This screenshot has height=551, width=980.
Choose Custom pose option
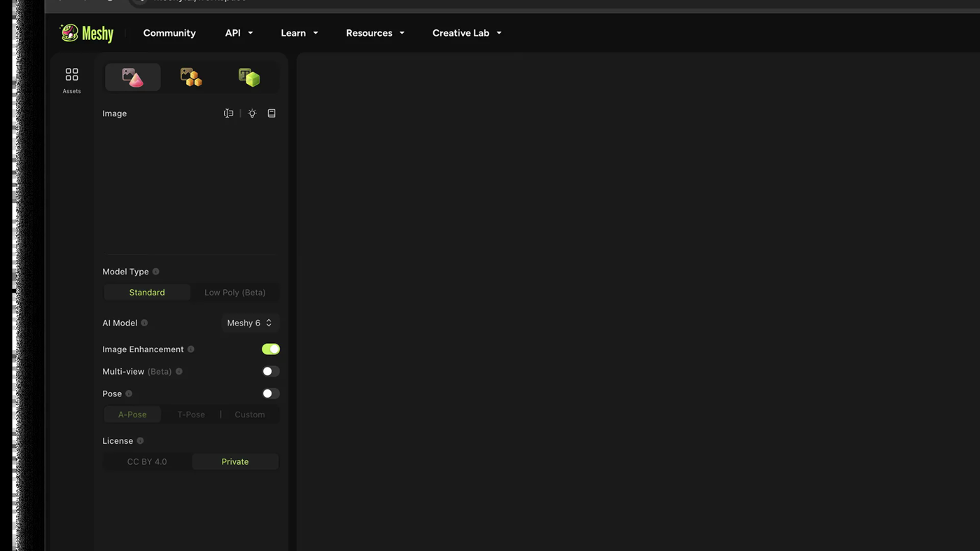[250, 414]
